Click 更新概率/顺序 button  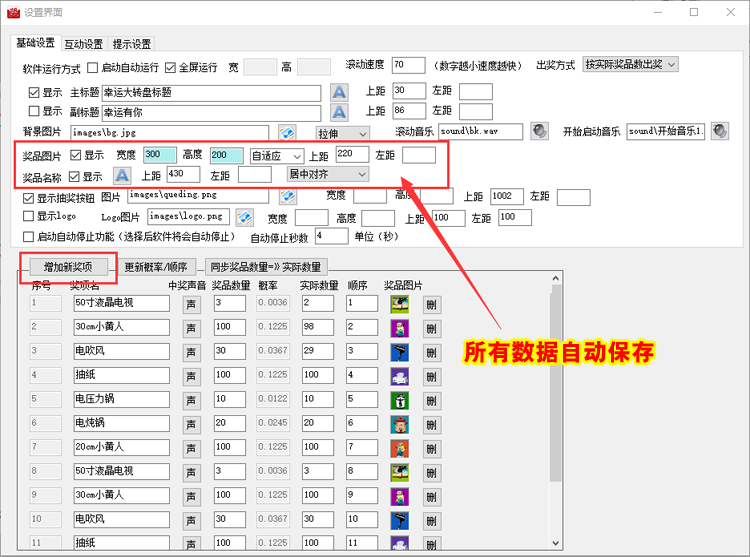click(157, 267)
